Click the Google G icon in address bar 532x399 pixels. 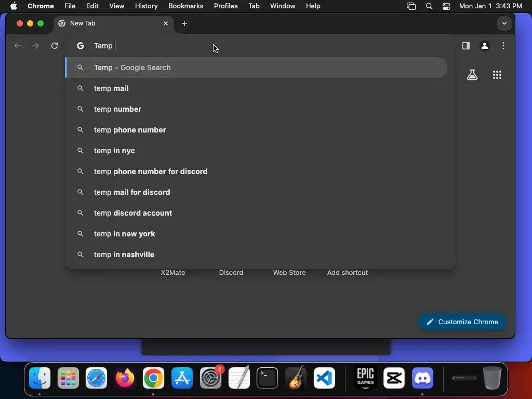[81, 46]
